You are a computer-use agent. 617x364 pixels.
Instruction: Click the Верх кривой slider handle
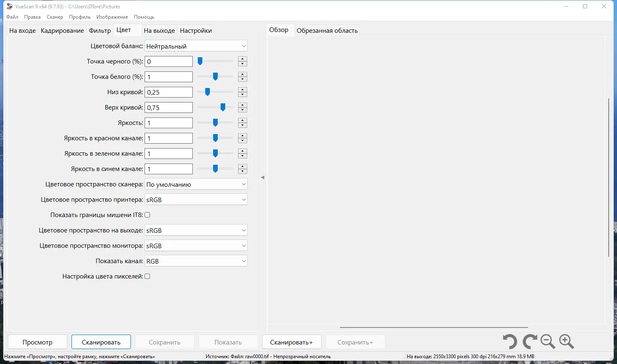(223, 107)
